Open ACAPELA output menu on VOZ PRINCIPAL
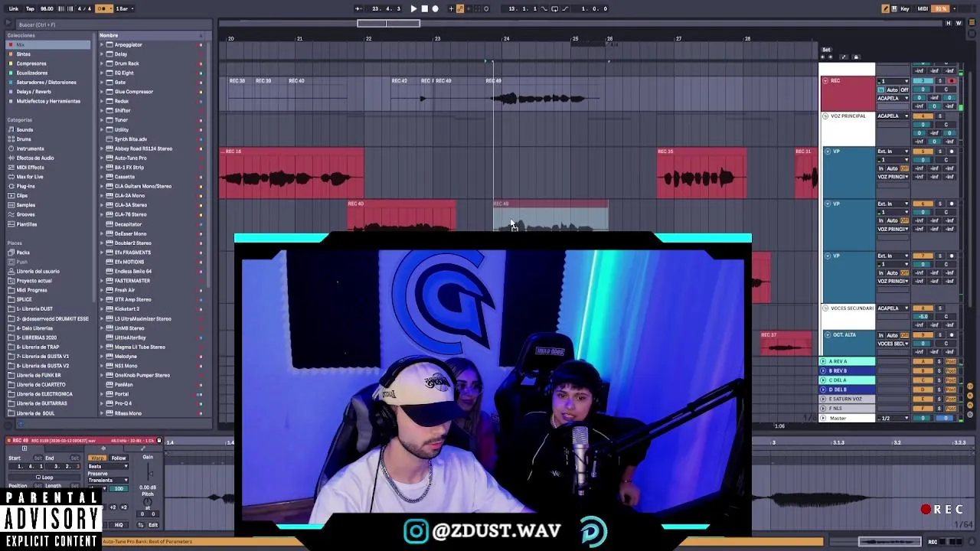The width and height of the screenshot is (980, 551). click(893, 116)
